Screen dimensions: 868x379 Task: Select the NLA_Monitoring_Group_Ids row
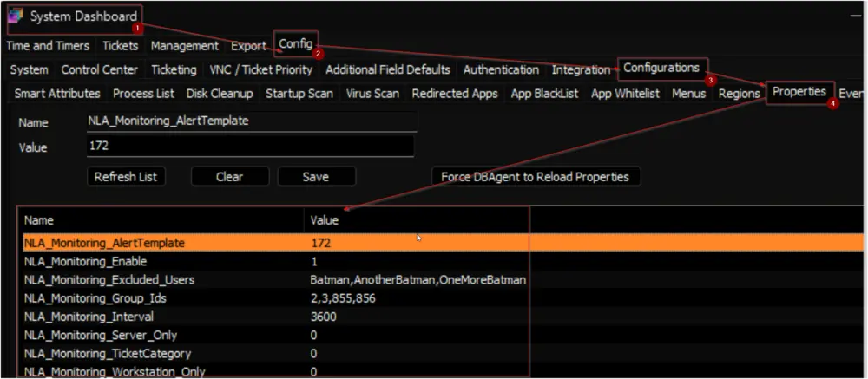441,298
